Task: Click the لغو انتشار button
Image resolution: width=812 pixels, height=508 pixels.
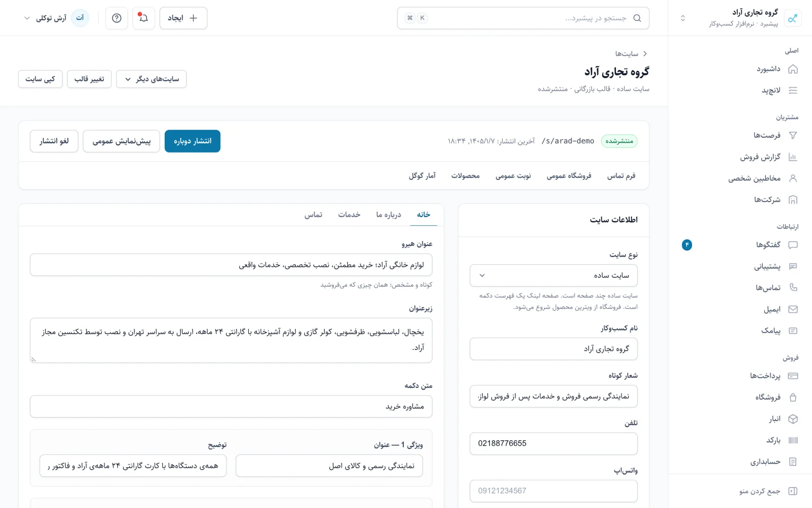Action: pos(54,141)
